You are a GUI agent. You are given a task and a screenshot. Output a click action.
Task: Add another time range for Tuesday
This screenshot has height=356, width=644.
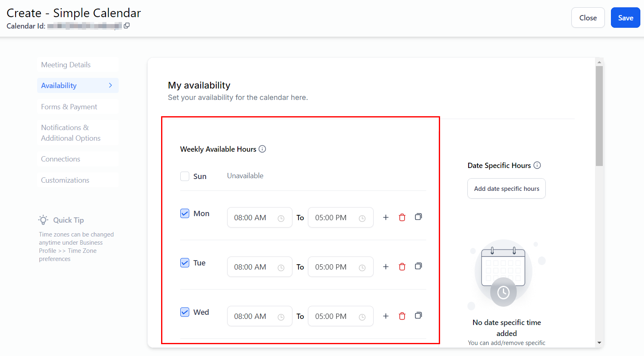coord(385,267)
